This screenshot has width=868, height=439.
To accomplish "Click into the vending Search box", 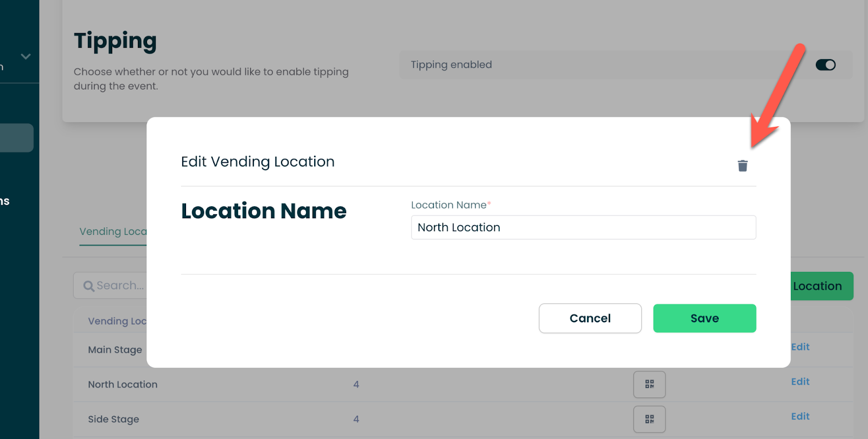I will point(119,285).
